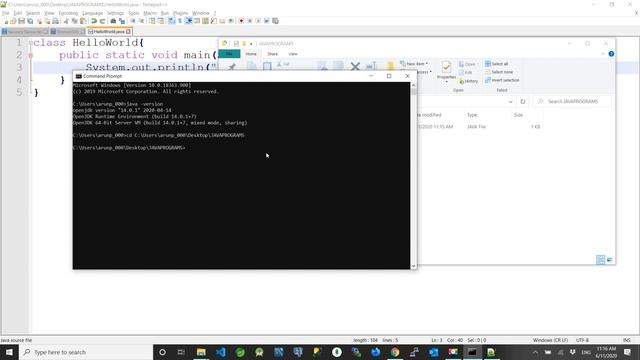640x360 pixels.
Task: Click the Redo arrow in Notepad++ toolbar
Action: point(102,21)
